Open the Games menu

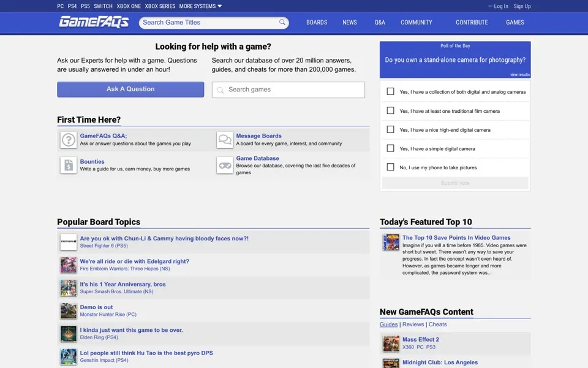click(x=515, y=23)
